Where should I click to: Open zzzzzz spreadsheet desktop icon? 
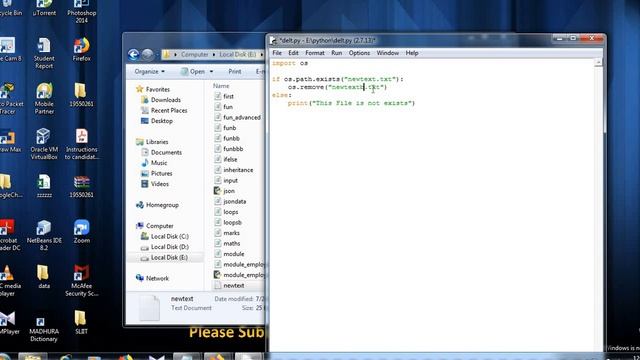click(44, 186)
